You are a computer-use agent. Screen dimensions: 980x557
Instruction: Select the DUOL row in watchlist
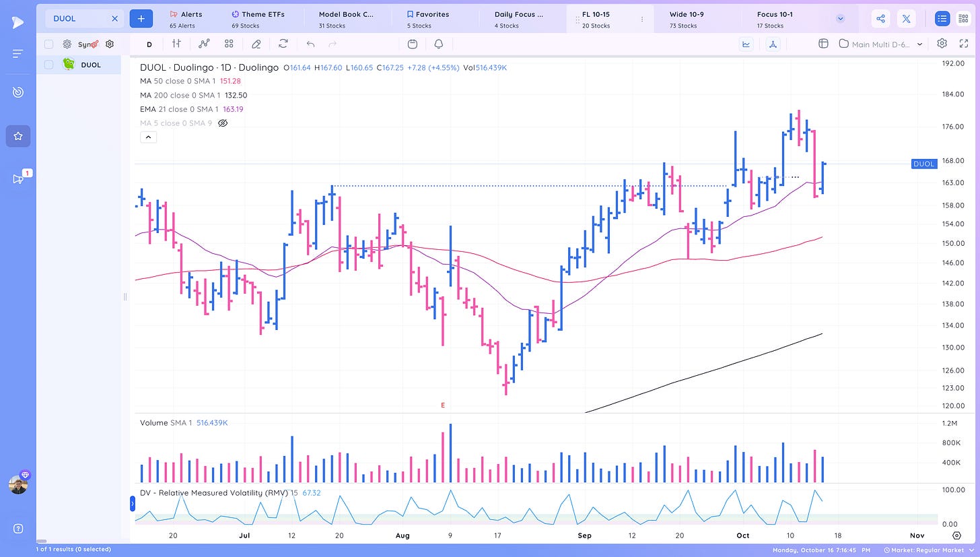tap(79, 65)
